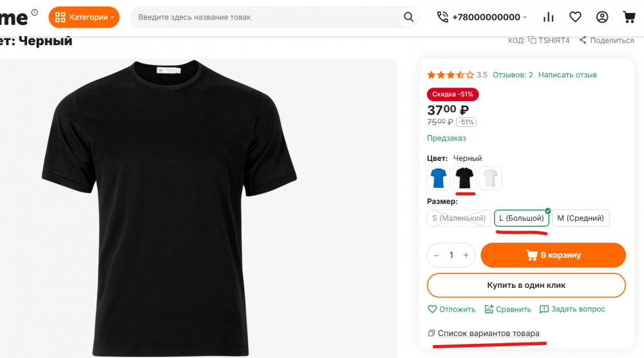Select size S (Маленький)
Image resolution: width=644 pixels, height=358 pixels.
[459, 218]
